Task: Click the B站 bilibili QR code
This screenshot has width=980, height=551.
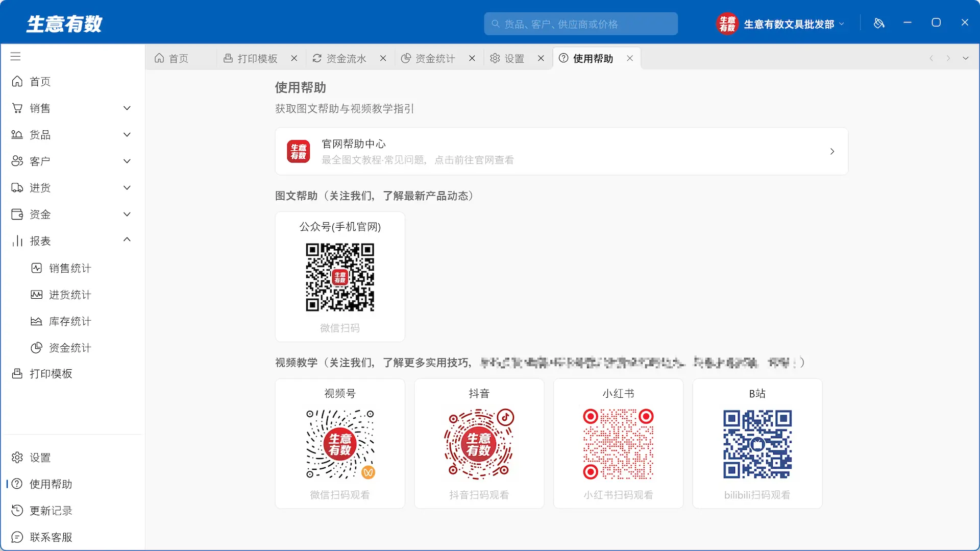Action: coord(757,444)
